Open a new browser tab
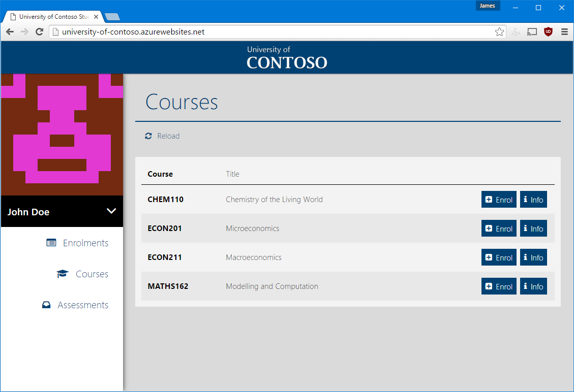Viewport: 574px width, 392px height. (x=112, y=17)
